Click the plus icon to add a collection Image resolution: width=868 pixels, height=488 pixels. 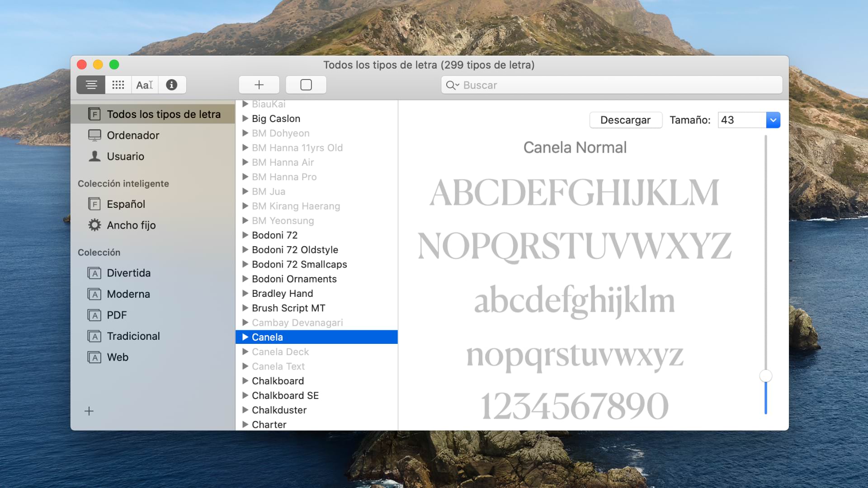(89, 411)
